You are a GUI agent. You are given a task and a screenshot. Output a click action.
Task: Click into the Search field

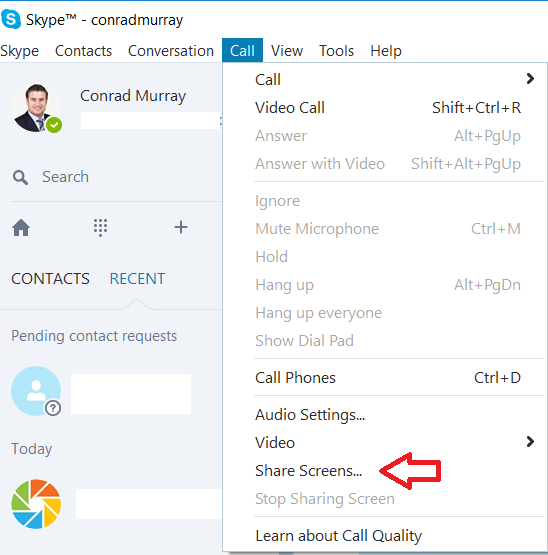[117, 177]
